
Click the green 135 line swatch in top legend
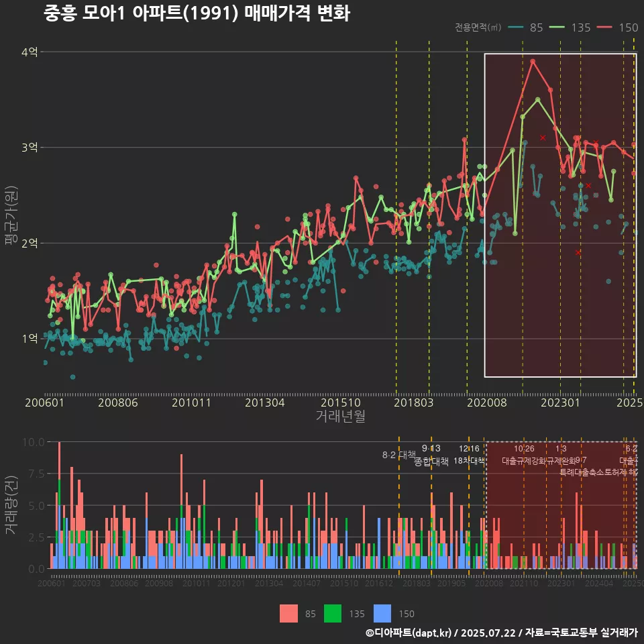pyautogui.click(x=557, y=28)
